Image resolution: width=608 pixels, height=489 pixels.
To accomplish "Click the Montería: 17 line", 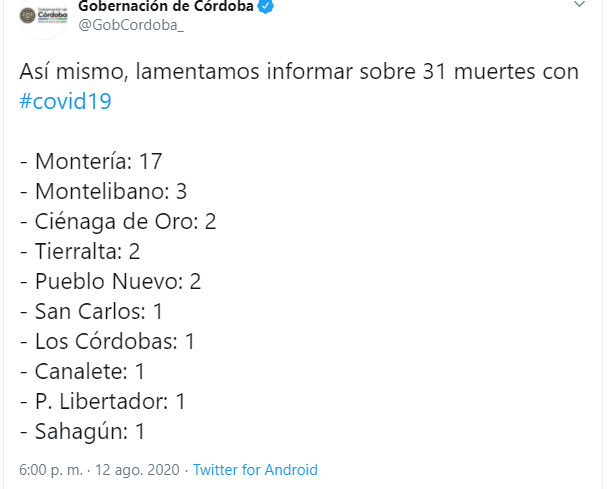I will tap(91, 161).
